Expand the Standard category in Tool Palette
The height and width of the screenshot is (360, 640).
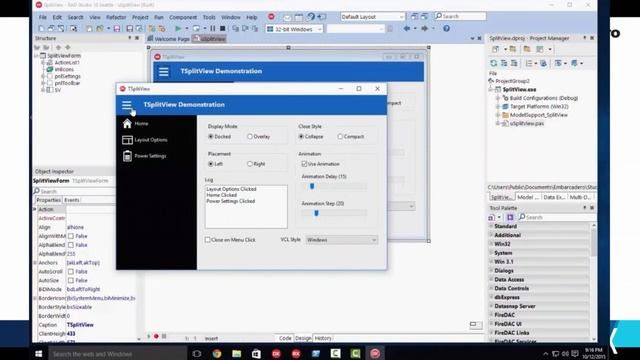click(x=491, y=226)
